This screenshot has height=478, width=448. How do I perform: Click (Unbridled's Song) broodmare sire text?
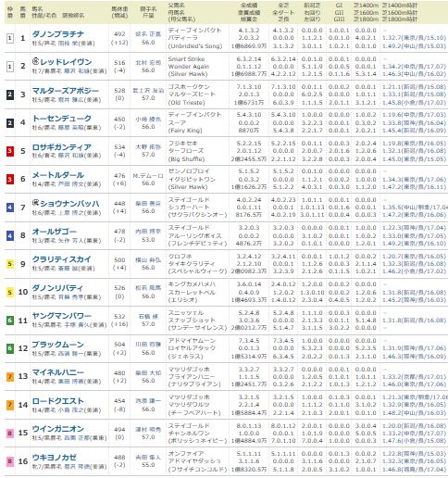click(195, 46)
